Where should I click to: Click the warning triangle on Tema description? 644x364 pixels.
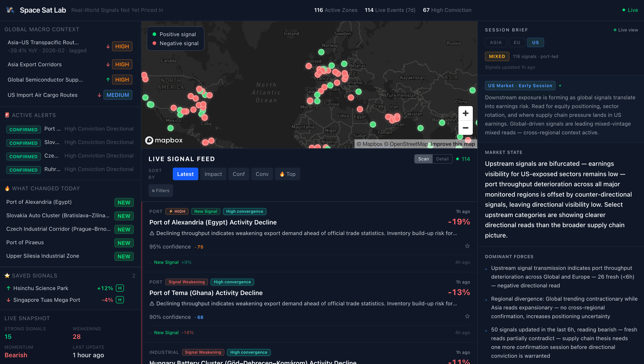tap(152, 304)
